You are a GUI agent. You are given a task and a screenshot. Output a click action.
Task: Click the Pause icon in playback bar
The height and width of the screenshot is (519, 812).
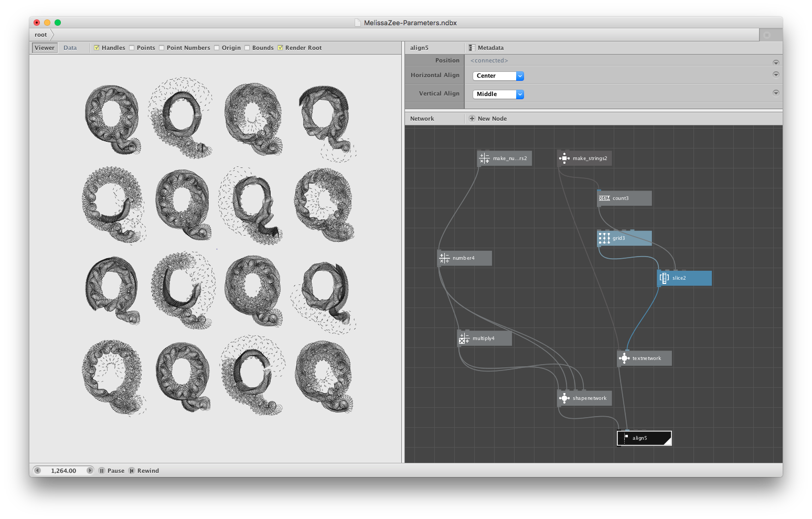coord(102,471)
